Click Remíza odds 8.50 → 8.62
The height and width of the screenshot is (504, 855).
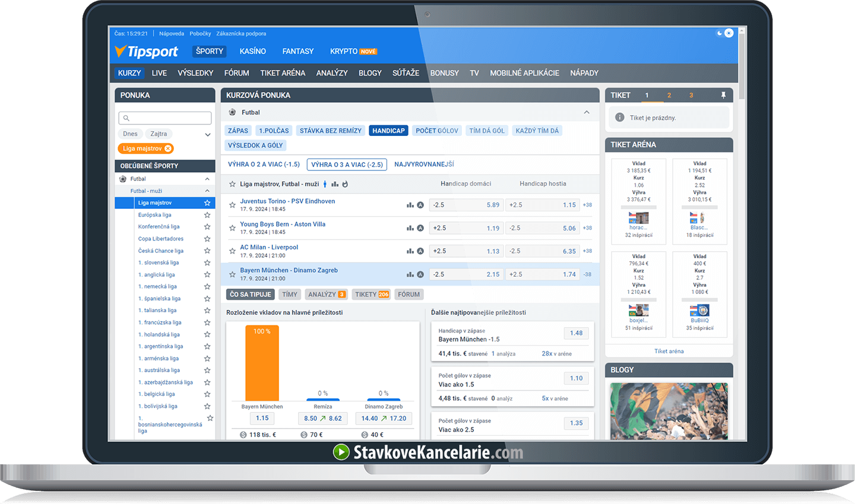[323, 419]
